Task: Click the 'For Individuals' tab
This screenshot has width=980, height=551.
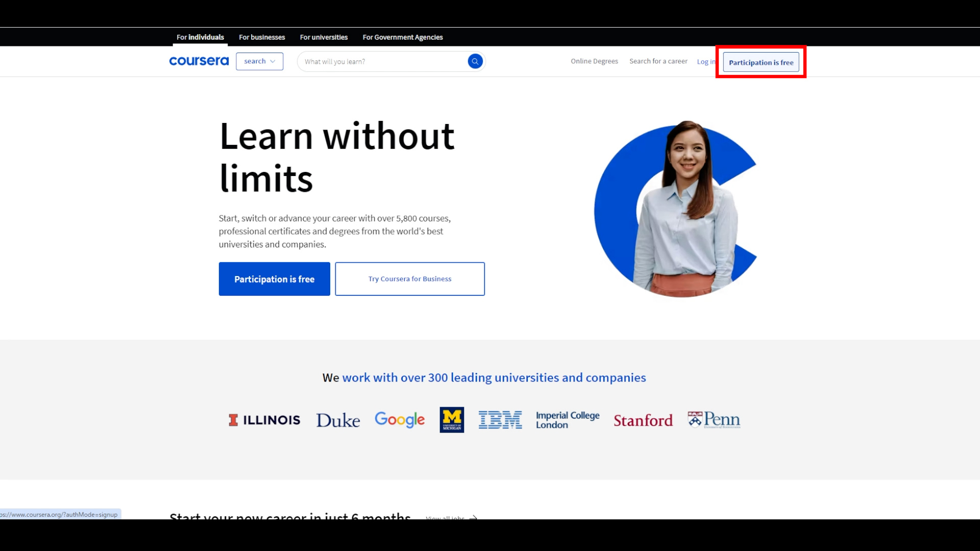Action: [x=200, y=37]
